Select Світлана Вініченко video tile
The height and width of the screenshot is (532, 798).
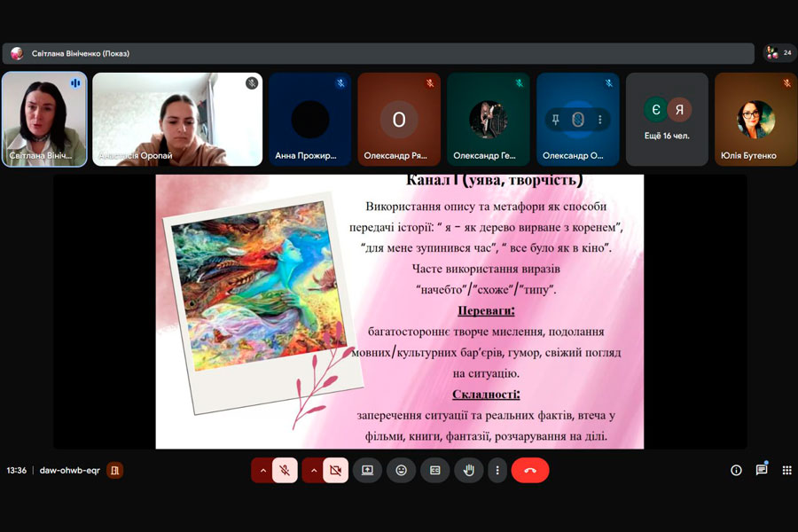[45, 119]
